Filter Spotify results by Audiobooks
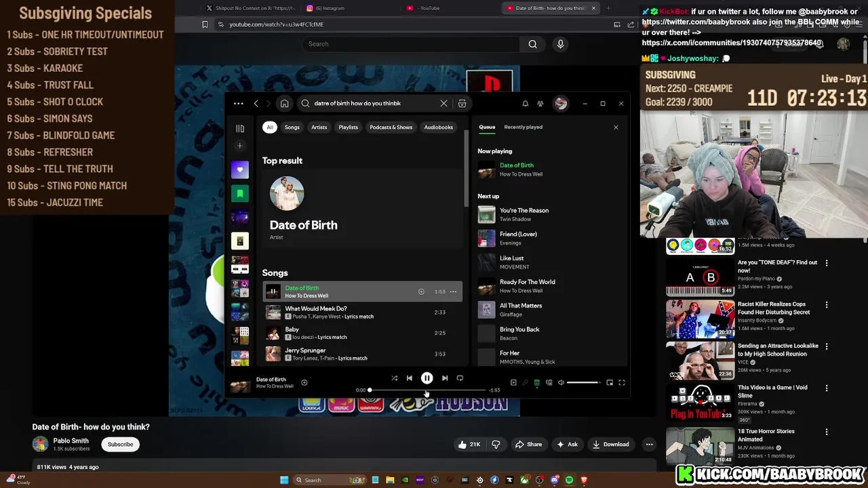Image resolution: width=868 pixels, height=488 pixels. coord(439,127)
